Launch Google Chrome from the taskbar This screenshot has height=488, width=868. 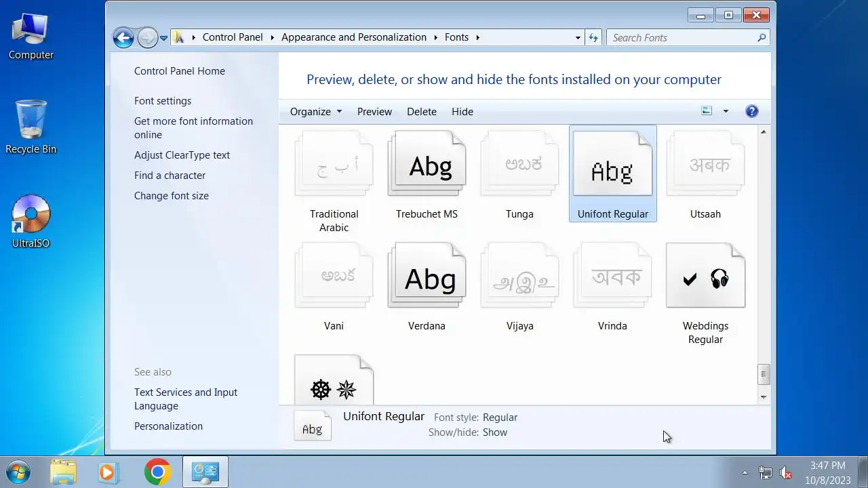point(157,472)
